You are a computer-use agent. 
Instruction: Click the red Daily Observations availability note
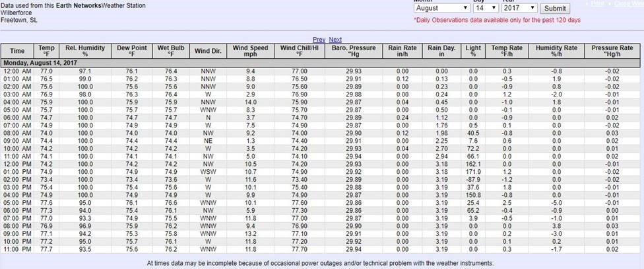click(497, 20)
